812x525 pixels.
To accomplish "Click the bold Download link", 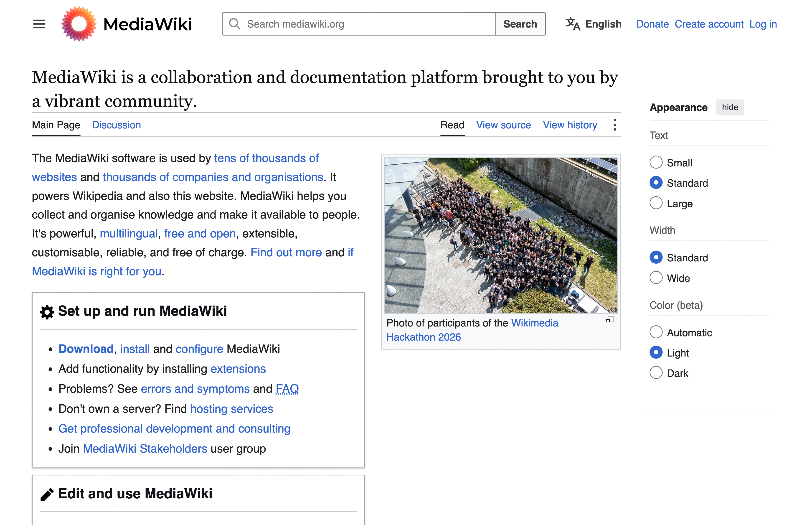I will 86,349.
